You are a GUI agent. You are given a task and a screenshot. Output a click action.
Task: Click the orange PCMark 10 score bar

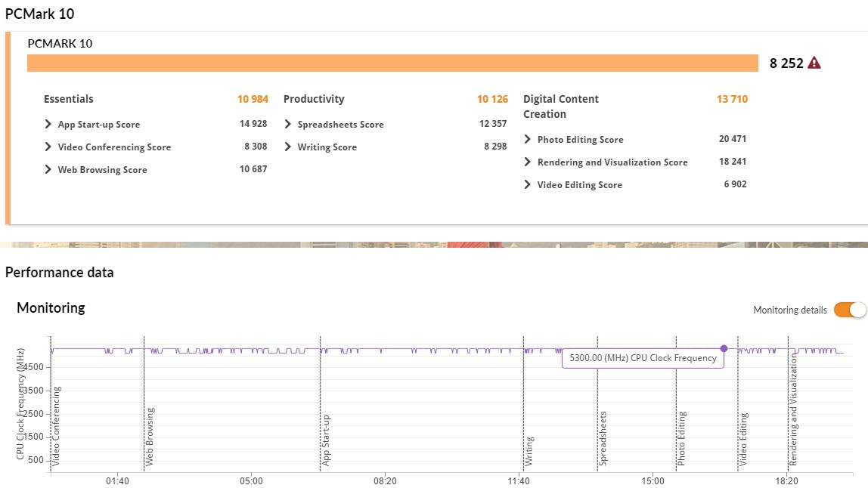(392, 63)
